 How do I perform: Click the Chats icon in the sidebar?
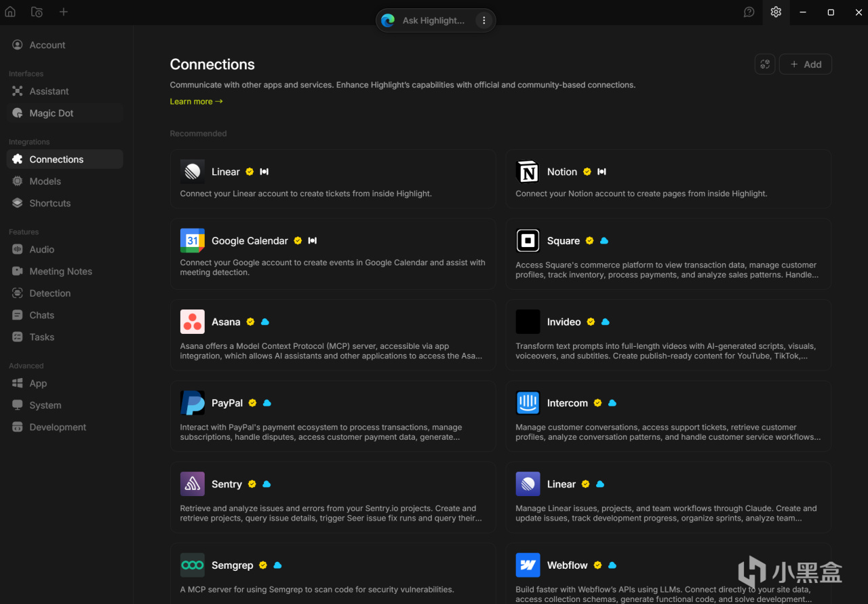coord(18,315)
